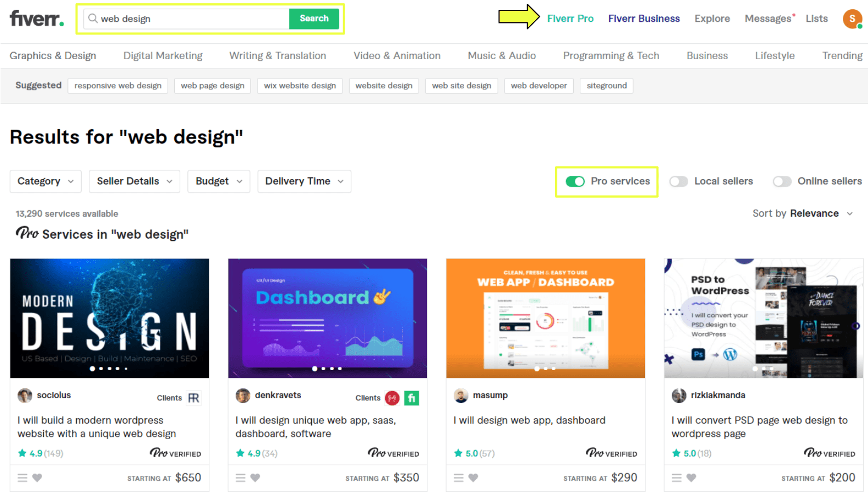Click star rating 5.0 (18)
The width and height of the screenshot is (868, 495).
click(x=692, y=453)
